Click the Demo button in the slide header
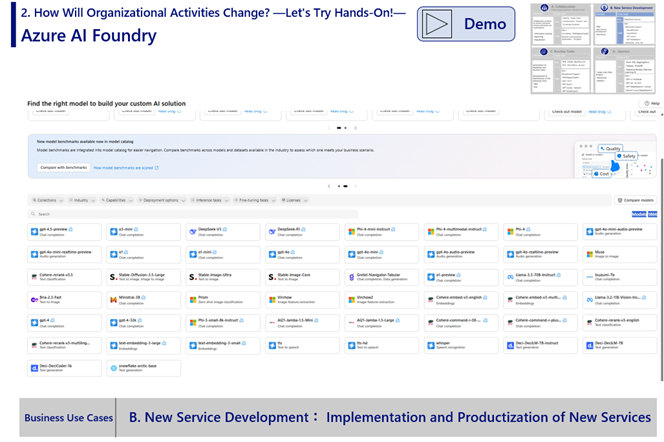Screen dimensions: 664x442 tap(466, 24)
